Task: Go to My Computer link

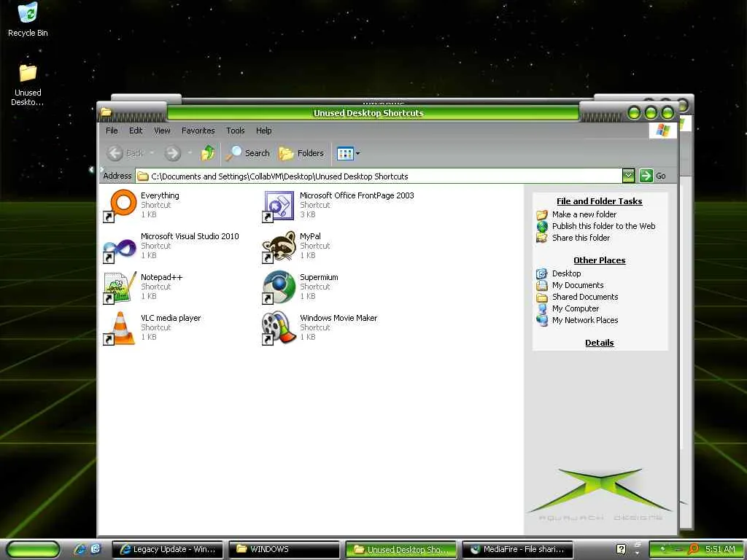Action: tap(576, 308)
